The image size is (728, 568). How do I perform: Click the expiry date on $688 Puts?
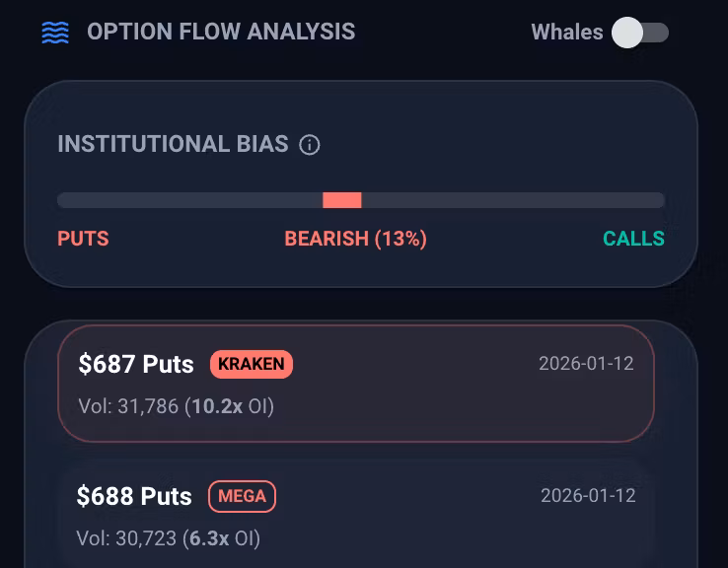[x=588, y=495]
